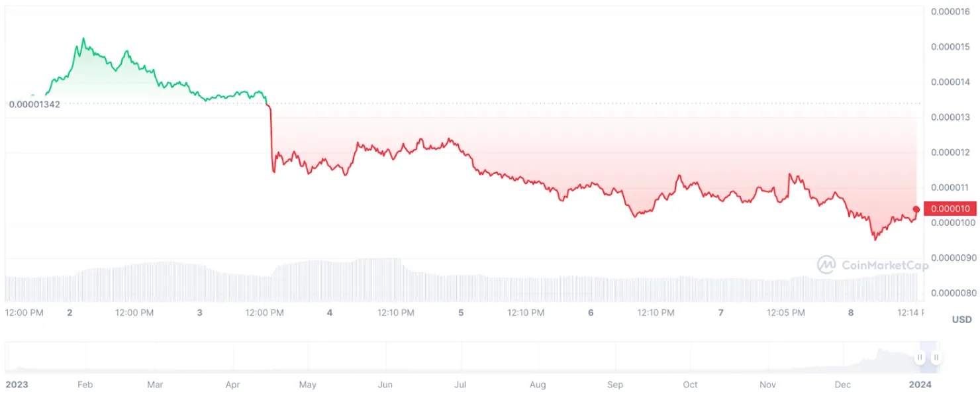This screenshot has width=980, height=402.
Task: Click the 0.000016 y-axis label
Action: [951, 11]
